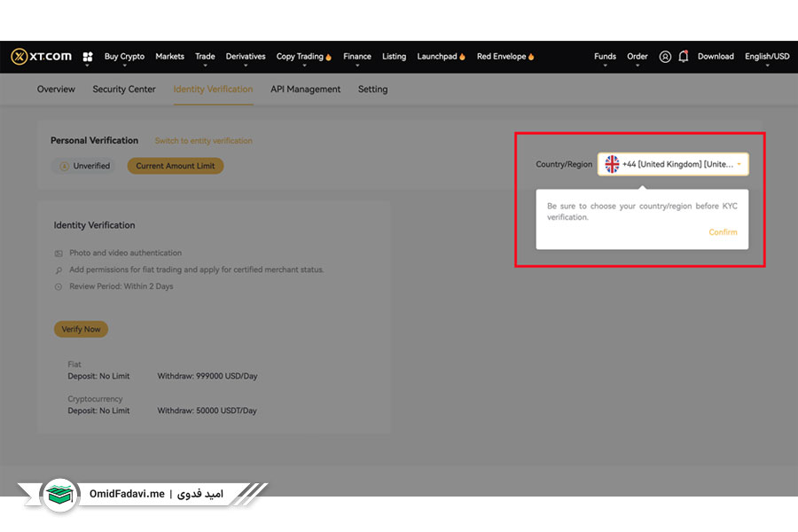798x532 pixels.
Task: Open the Funds dropdown
Action: (605, 57)
